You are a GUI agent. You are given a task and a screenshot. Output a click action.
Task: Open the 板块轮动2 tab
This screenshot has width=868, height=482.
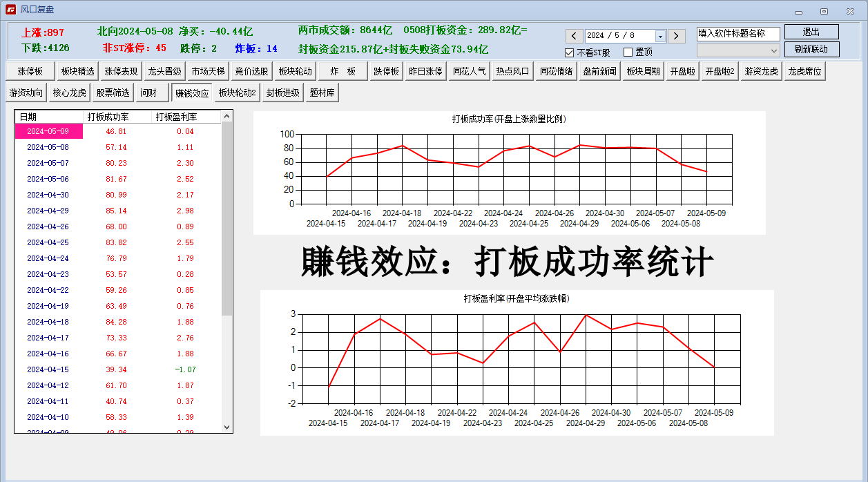coord(238,93)
